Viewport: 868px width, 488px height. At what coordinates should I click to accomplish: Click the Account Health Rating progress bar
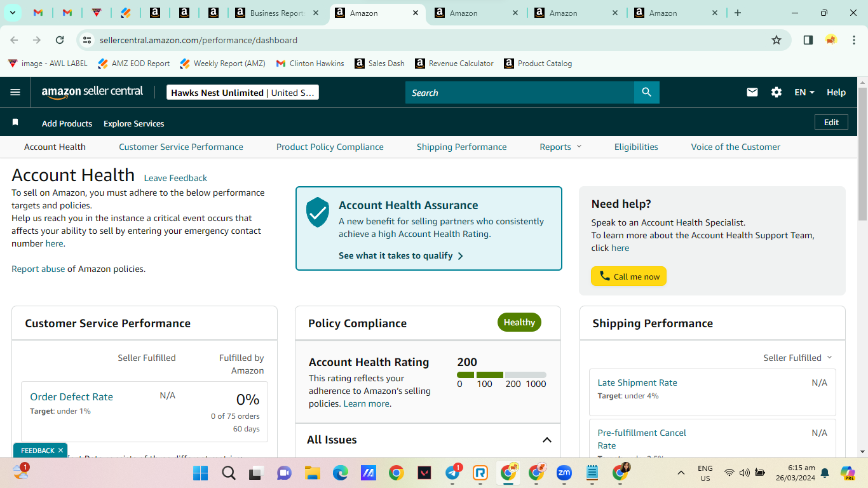501,375
